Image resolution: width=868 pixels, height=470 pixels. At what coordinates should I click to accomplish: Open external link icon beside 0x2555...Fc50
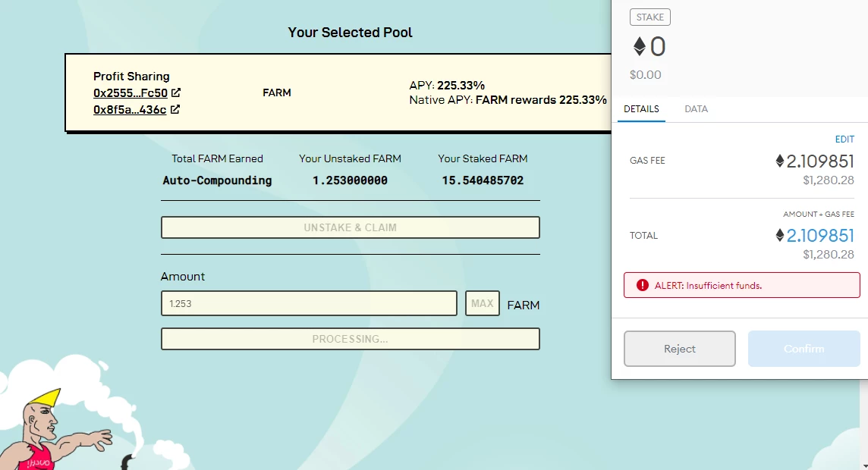pos(176,92)
